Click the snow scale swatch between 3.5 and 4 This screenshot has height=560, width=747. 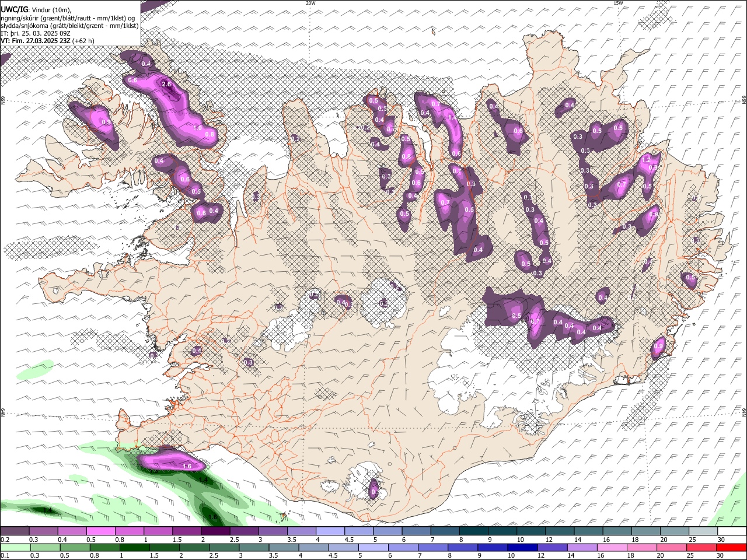pos(301,531)
